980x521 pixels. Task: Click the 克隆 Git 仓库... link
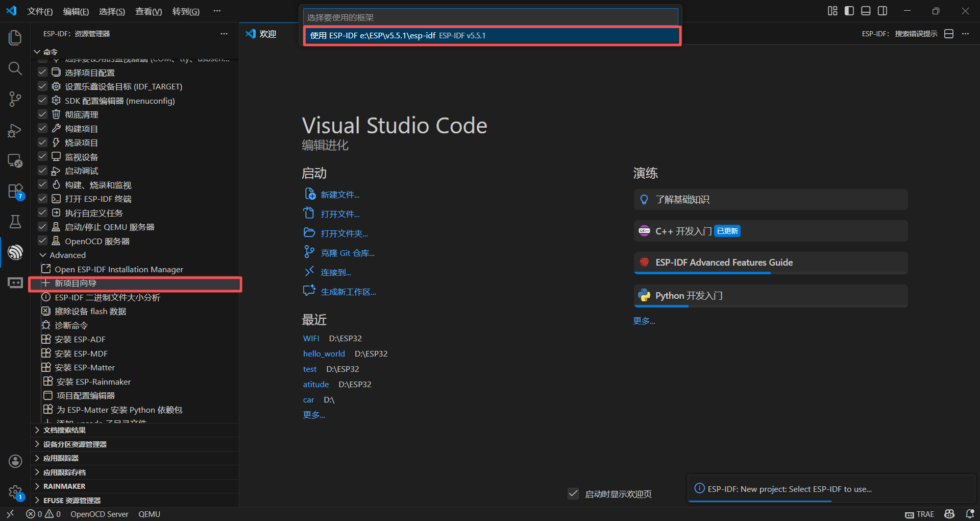tap(348, 253)
